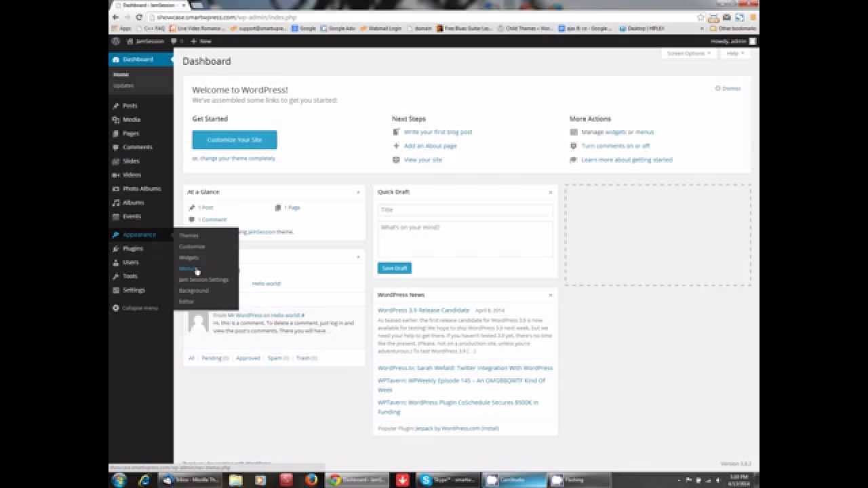868x488 pixels.
Task: Click the Quick Draft Title field
Action: (465, 210)
